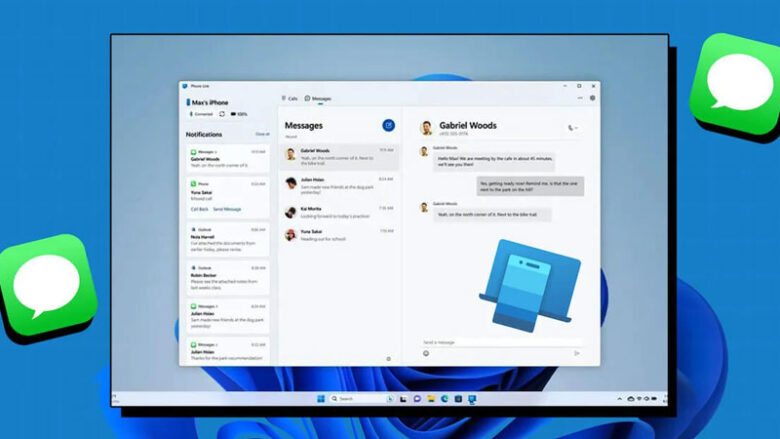Screen dimensions: 780x439
Task: Open Outlook notification from Robin Becker
Action: click(x=228, y=277)
